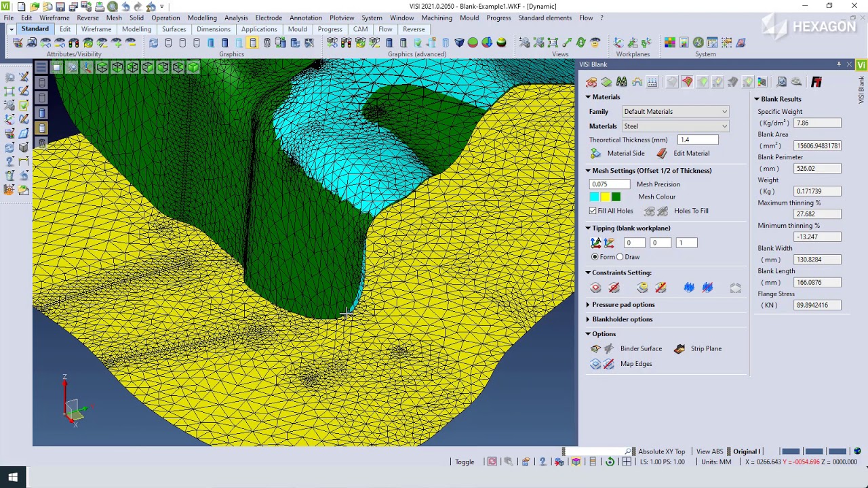Collapse the Constraints Setting section

[588, 272]
